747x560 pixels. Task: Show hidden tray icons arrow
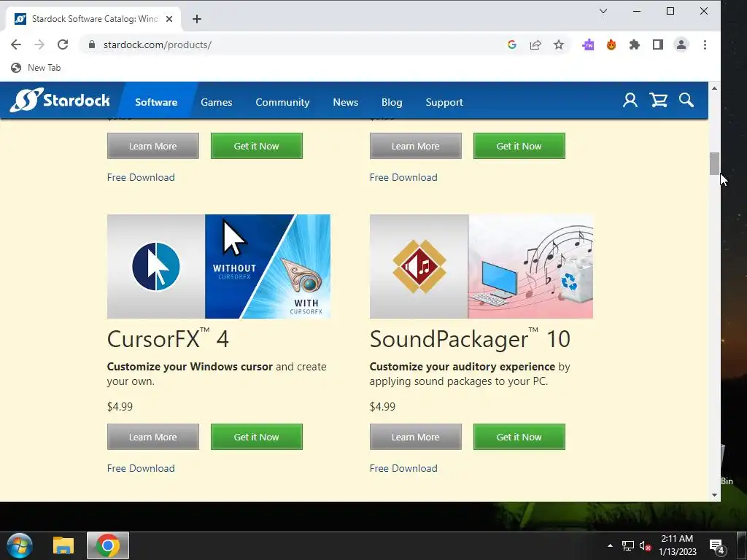click(x=610, y=545)
